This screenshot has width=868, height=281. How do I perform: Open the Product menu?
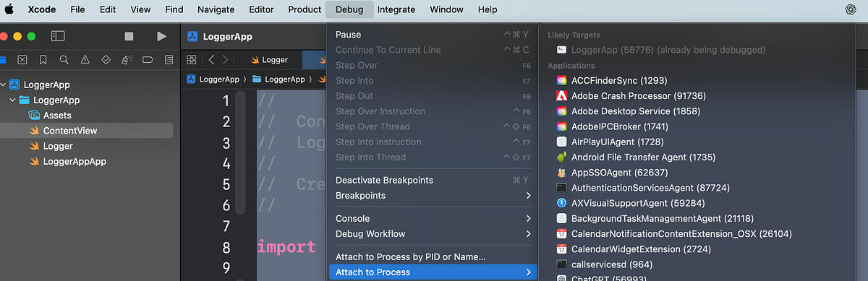(x=305, y=9)
